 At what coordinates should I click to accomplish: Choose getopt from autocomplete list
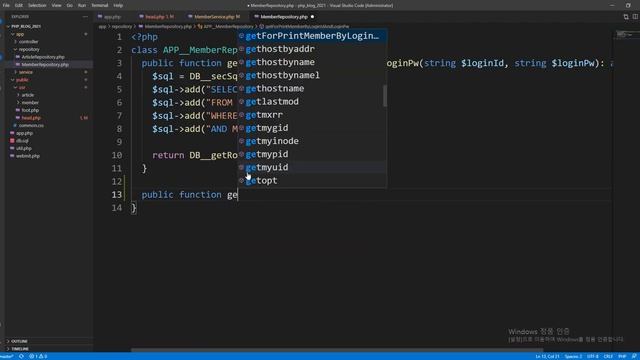pos(312,180)
